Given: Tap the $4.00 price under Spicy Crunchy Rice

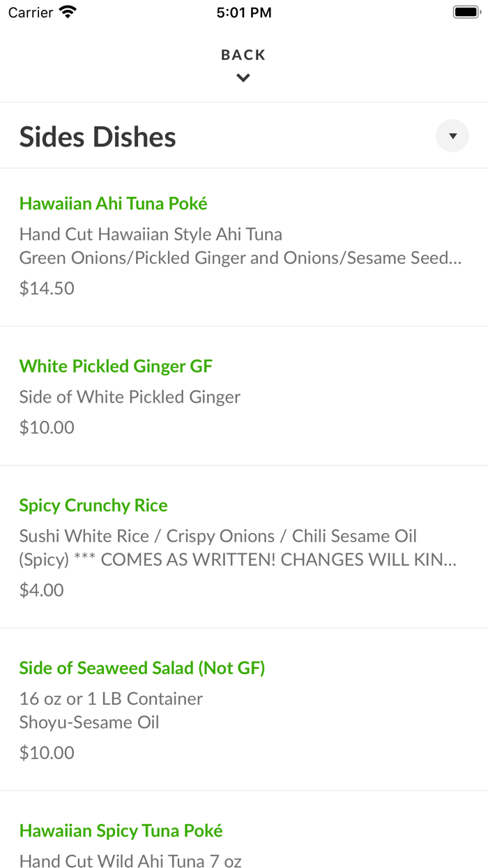Looking at the screenshot, I should 42,590.
